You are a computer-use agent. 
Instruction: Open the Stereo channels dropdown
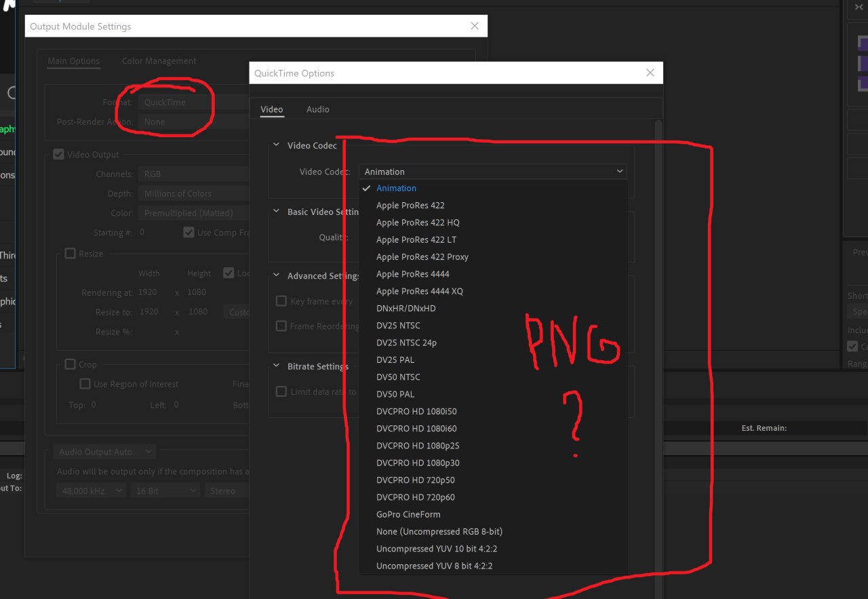point(227,490)
